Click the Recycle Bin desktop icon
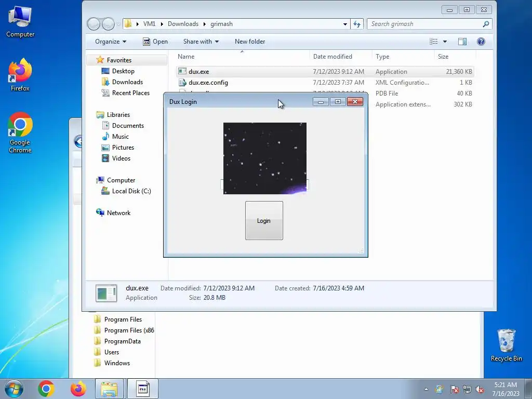This screenshot has width=532, height=399. (506, 345)
